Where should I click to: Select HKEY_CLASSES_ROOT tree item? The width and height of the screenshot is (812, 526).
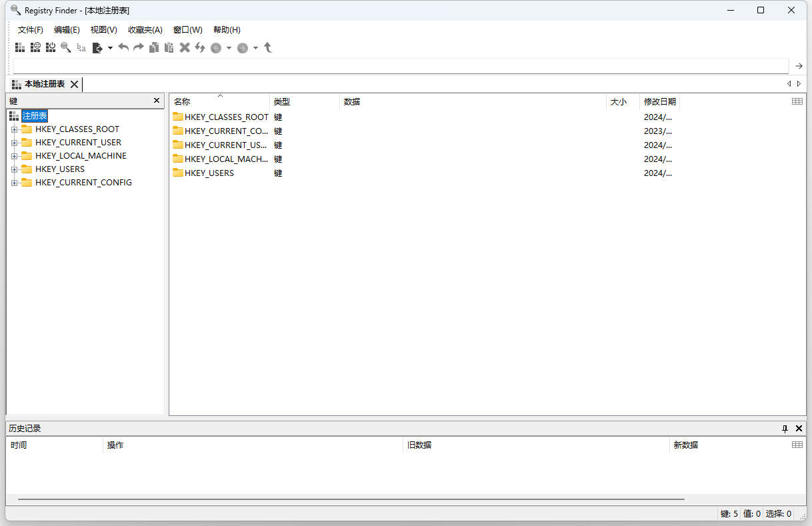[x=77, y=129]
